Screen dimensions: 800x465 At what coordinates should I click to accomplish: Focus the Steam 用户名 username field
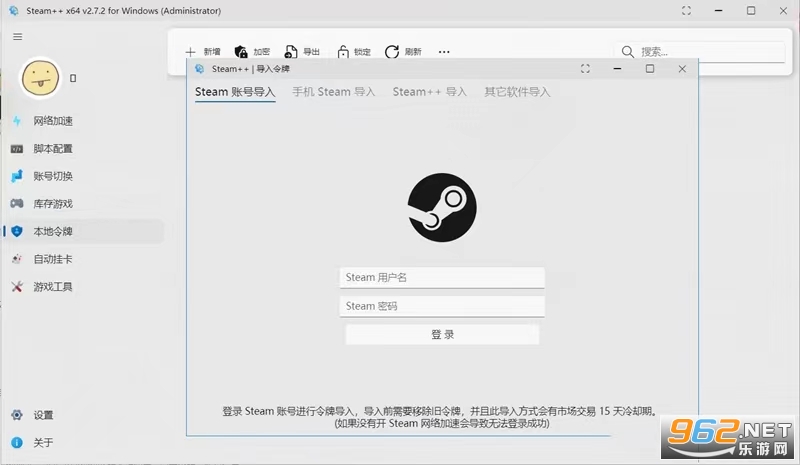tap(442, 278)
